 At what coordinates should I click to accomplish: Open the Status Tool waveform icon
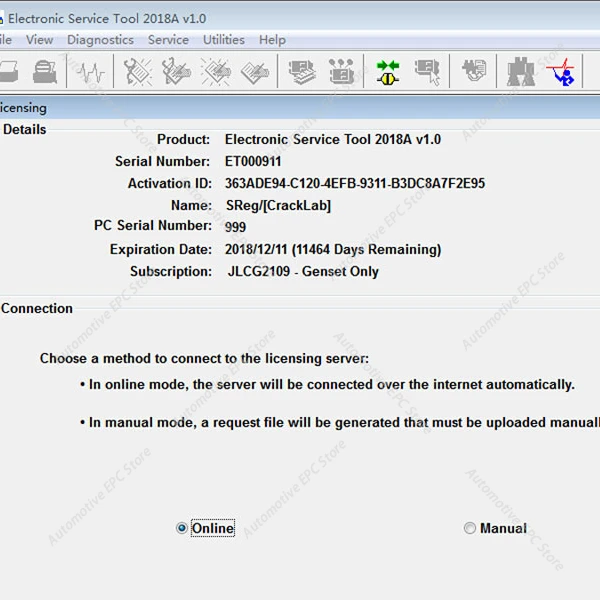point(90,72)
